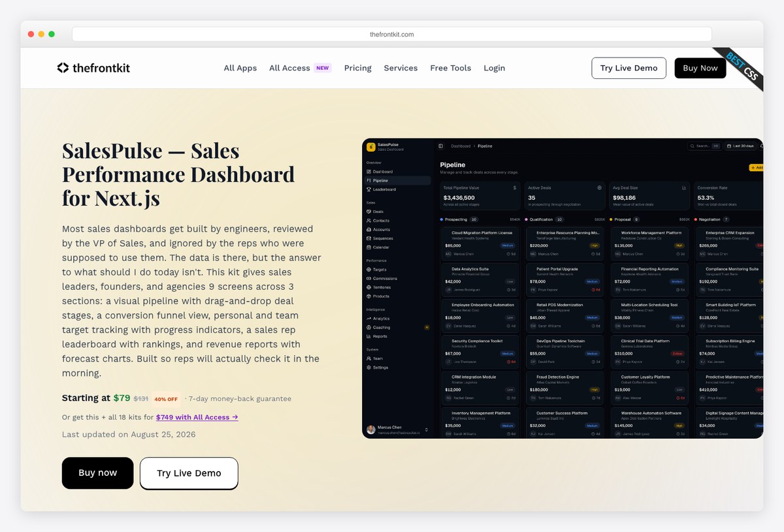Click Dashboard breadcrumb link
Viewport: 784px width, 532px height.
[x=461, y=146]
